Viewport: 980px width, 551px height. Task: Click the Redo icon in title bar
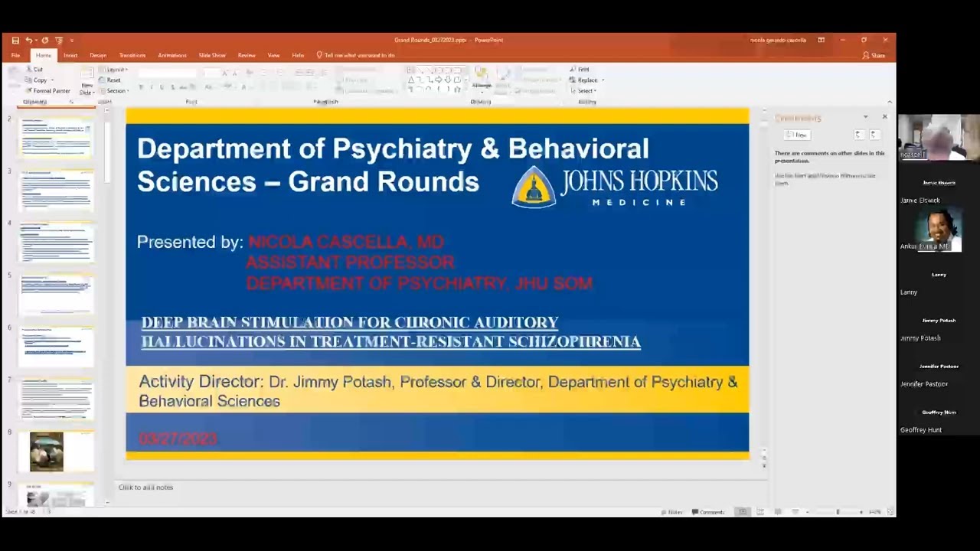(44, 40)
